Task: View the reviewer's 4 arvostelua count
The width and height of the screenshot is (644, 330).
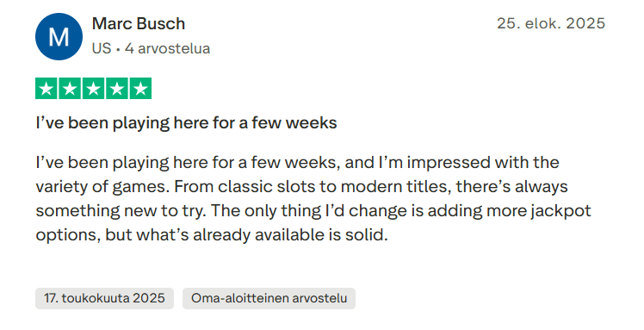Action: (168, 48)
